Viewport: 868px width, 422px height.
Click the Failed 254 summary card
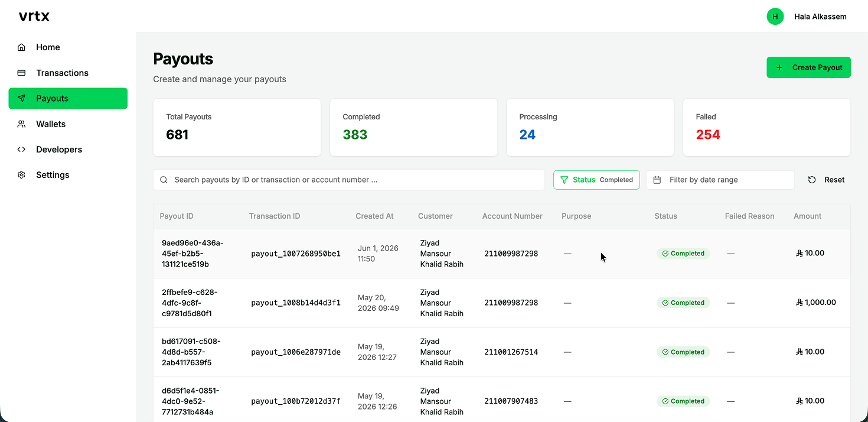766,127
